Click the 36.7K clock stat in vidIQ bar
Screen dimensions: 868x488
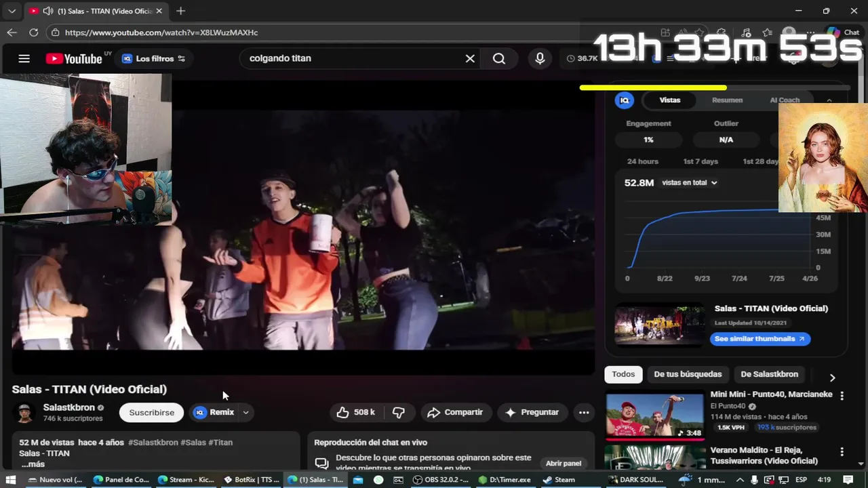click(583, 58)
